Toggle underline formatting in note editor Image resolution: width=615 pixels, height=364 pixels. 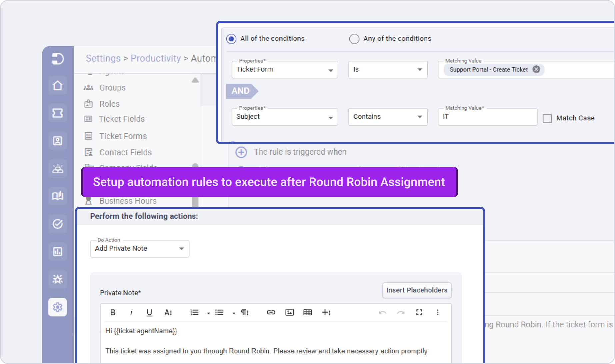(149, 312)
